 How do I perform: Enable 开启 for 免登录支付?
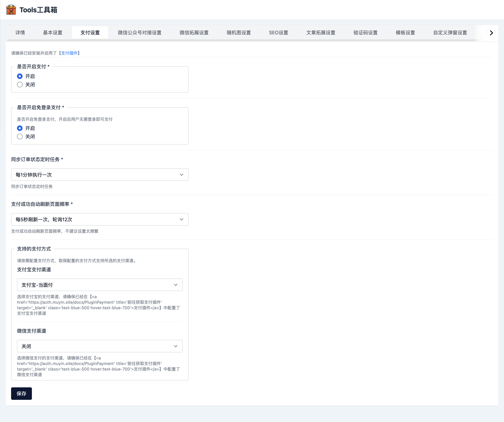pyautogui.click(x=20, y=128)
